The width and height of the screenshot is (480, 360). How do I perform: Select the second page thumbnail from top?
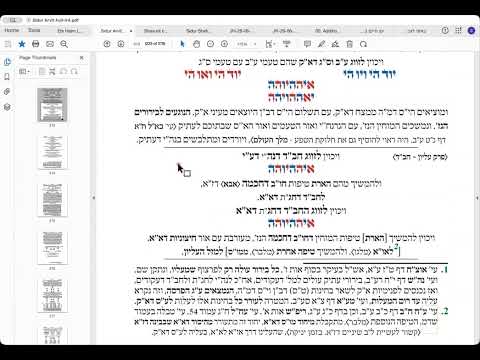click(x=52, y=152)
